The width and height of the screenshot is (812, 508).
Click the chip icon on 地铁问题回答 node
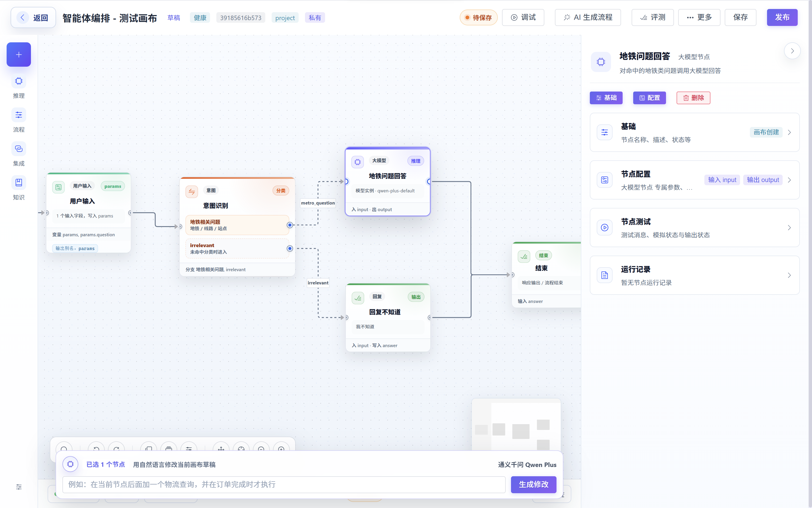(x=358, y=162)
